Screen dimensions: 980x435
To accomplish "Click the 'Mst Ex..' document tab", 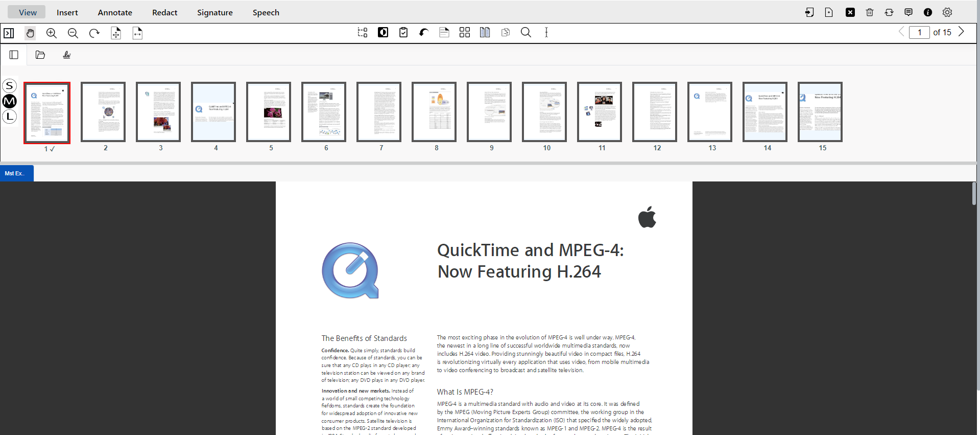I will pyautogui.click(x=17, y=173).
